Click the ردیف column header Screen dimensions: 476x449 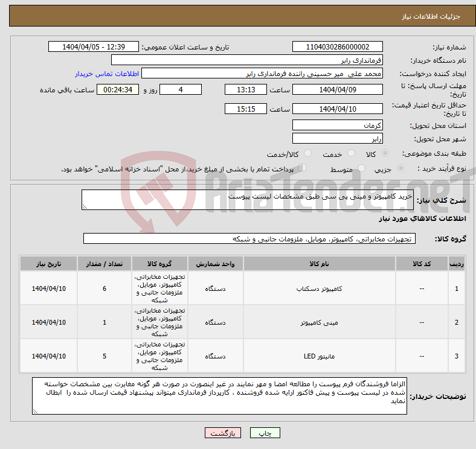pyautogui.click(x=457, y=264)
